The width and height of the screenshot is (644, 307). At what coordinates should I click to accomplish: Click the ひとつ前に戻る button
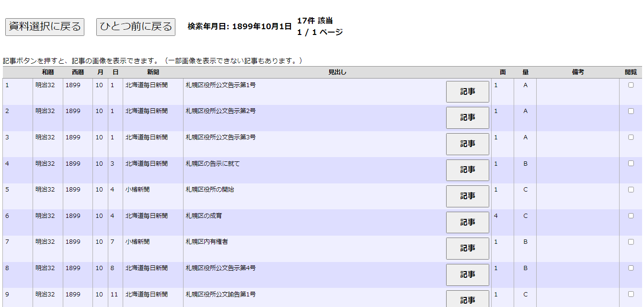(x=136, y=27)
